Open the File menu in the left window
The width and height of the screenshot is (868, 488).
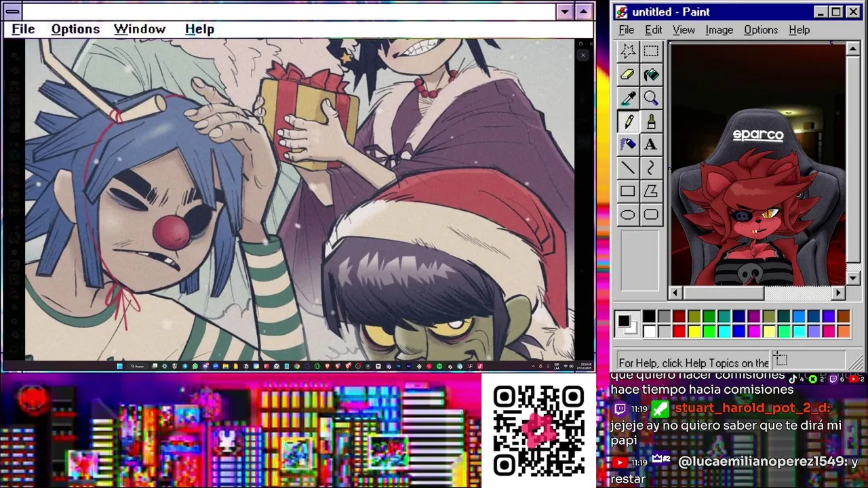coord(23,29)
